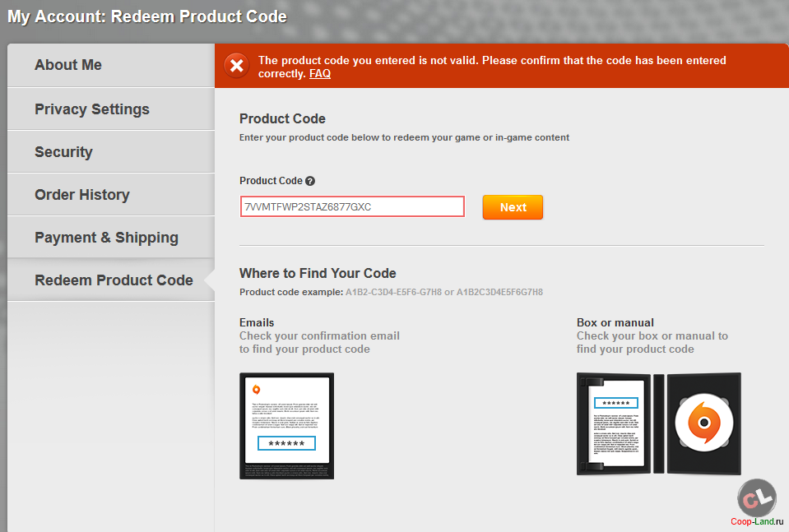Click the Coop-Land CL watermark logo

click(x=757, y=497)
